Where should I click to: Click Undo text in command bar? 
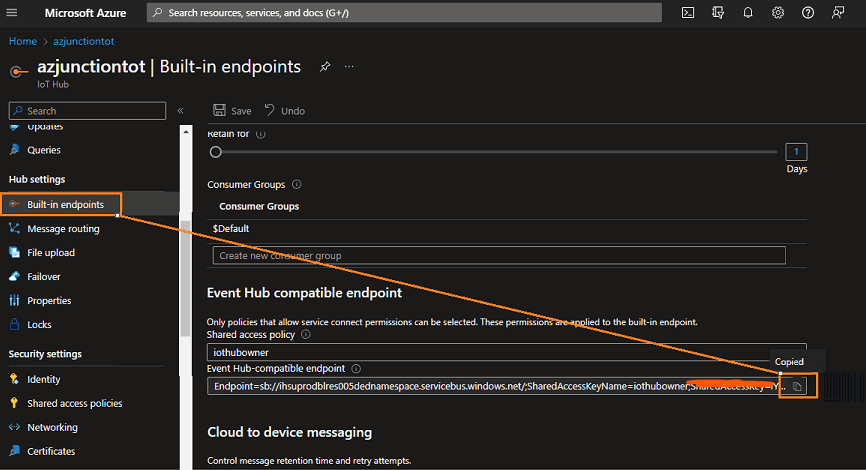293,111
